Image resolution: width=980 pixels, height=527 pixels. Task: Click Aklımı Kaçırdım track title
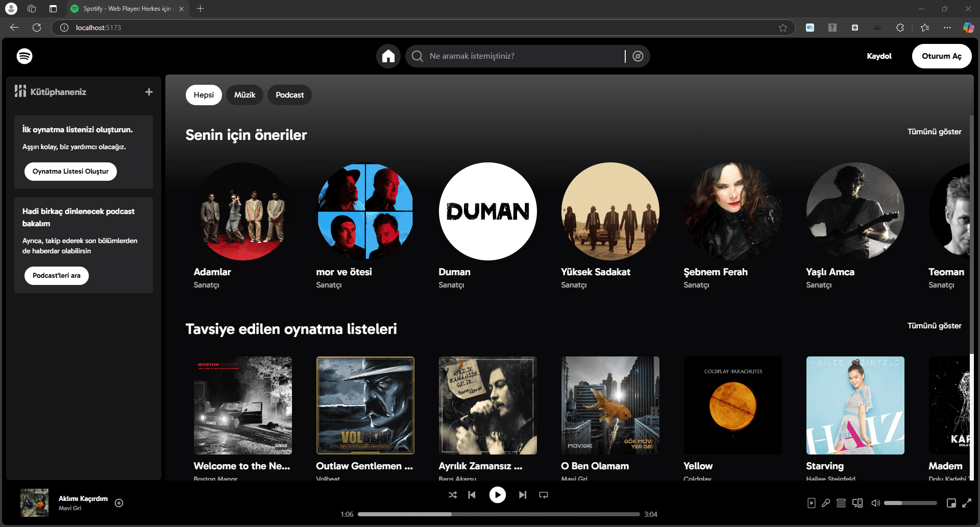[x=83, y=498]
